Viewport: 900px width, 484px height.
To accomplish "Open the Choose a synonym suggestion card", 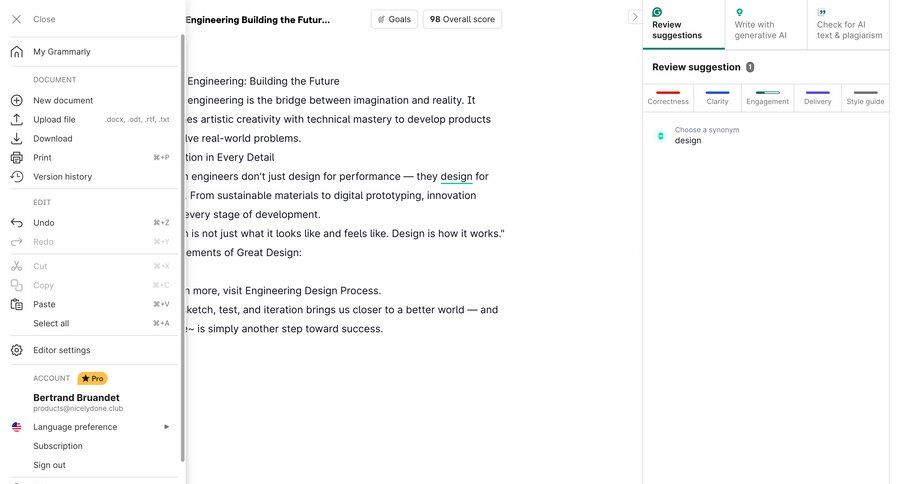I will click(766, 135).
